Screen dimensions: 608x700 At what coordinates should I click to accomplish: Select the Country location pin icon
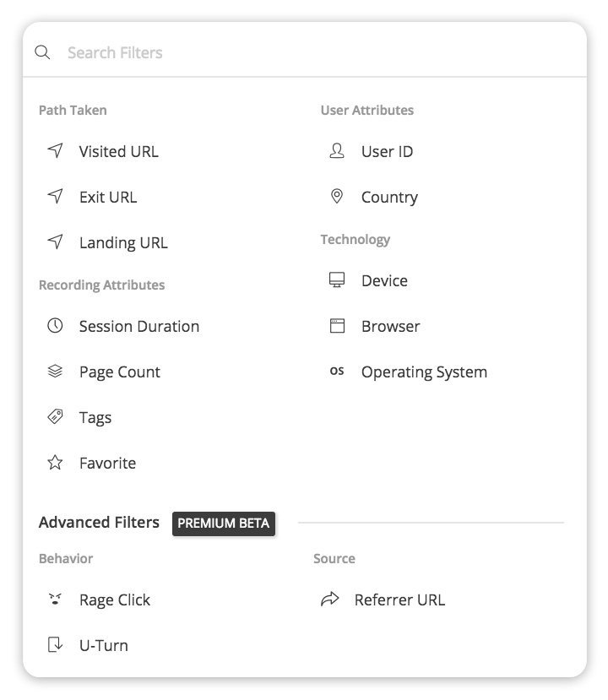tap(337, 196)
